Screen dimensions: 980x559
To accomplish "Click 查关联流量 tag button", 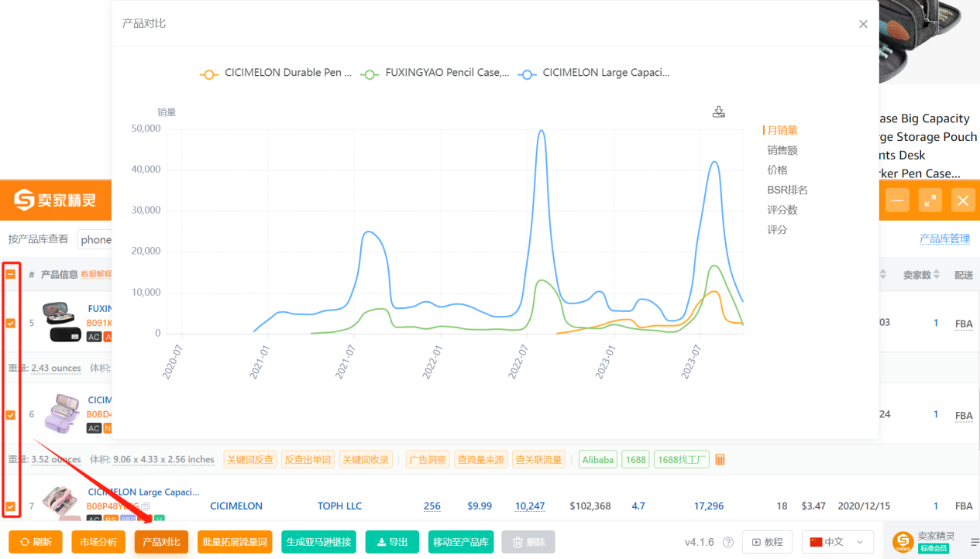I will point(538,460).
